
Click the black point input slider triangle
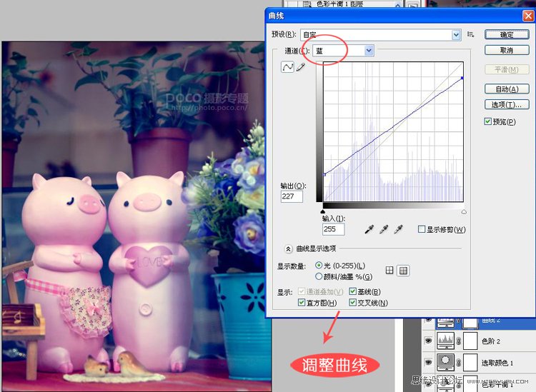pos(323,211)
